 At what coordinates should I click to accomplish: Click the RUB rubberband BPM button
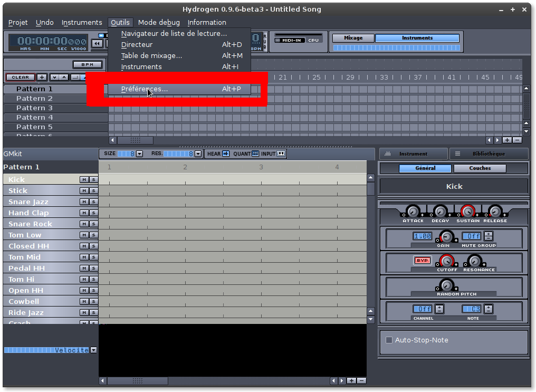[265, 42]
